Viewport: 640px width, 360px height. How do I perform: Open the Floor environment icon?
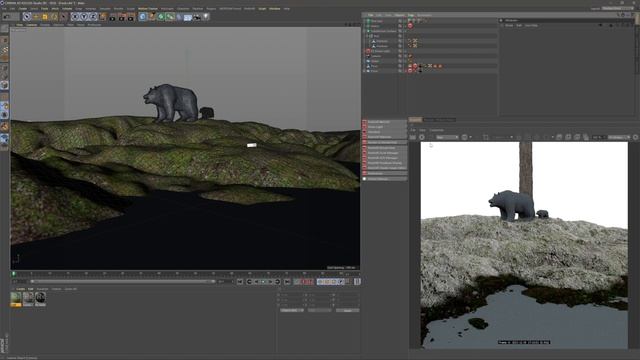click(188, 17)
